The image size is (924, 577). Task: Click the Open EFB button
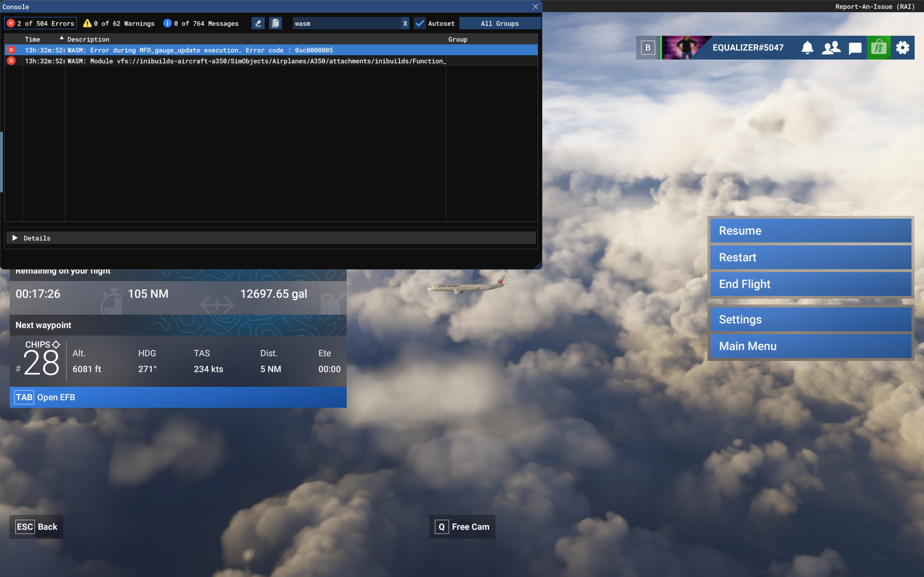click(x=178, y=397)
